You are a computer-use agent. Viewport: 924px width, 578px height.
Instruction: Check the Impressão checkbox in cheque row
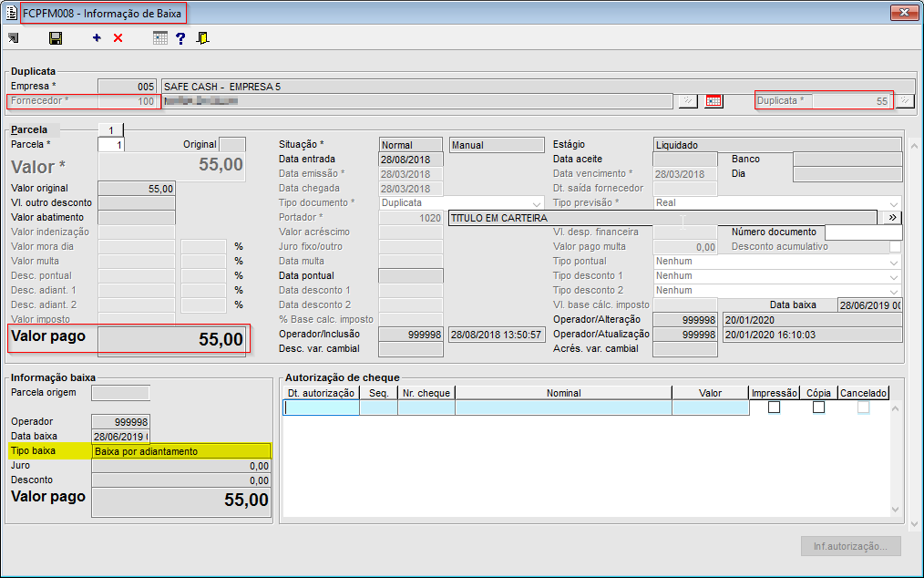click(774, 407)
